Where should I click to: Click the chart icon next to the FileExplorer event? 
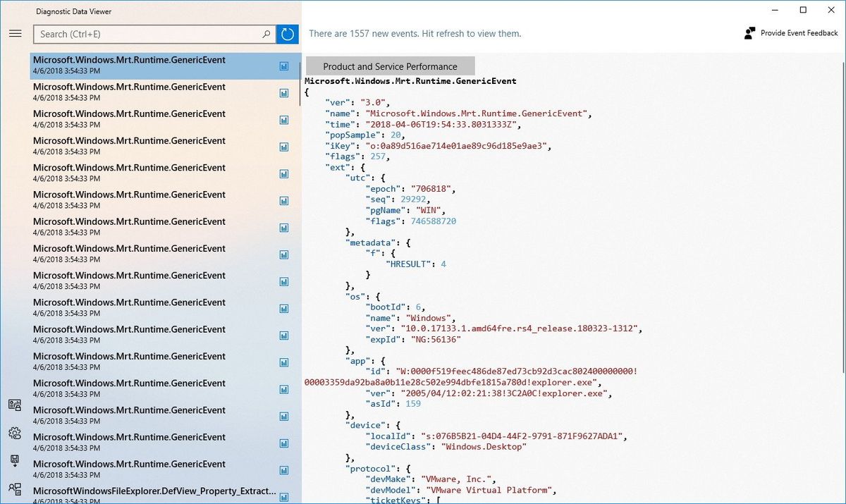click(x=283, y=497)
